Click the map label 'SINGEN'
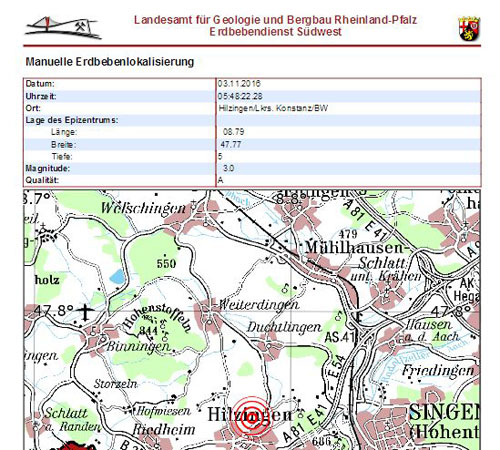Screen dimensions: 500x450 444,412
